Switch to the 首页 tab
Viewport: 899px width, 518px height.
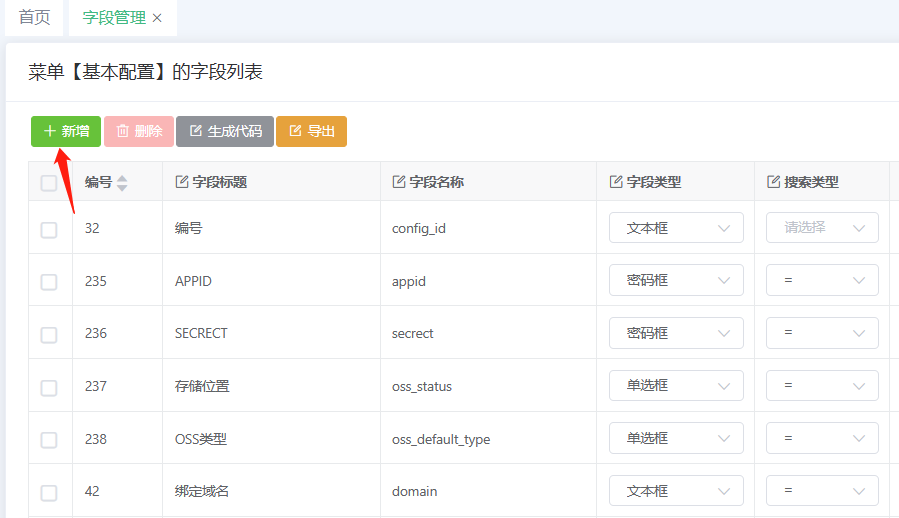point(34,18)
